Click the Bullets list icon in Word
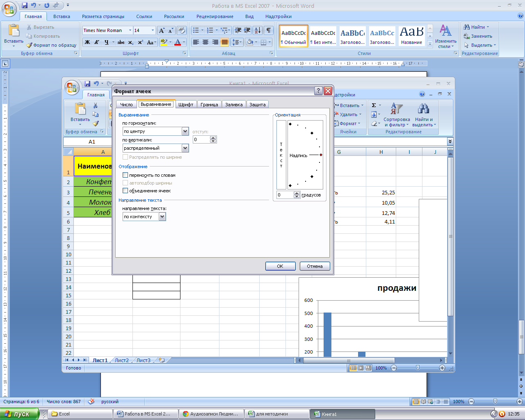The width and height of the screenshot is (525, 420). coord(196,30)
